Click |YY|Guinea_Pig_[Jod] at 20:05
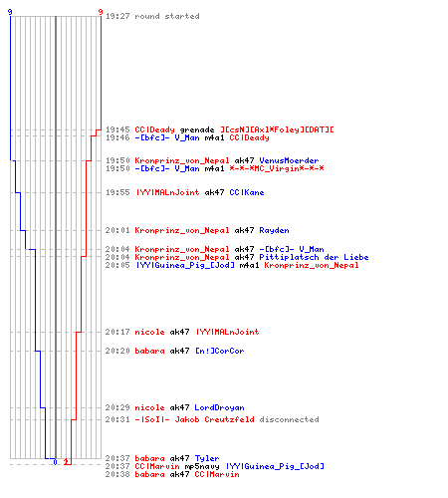Screen dimensions: 448x498 pyautogui.click(x=185, y=265)
